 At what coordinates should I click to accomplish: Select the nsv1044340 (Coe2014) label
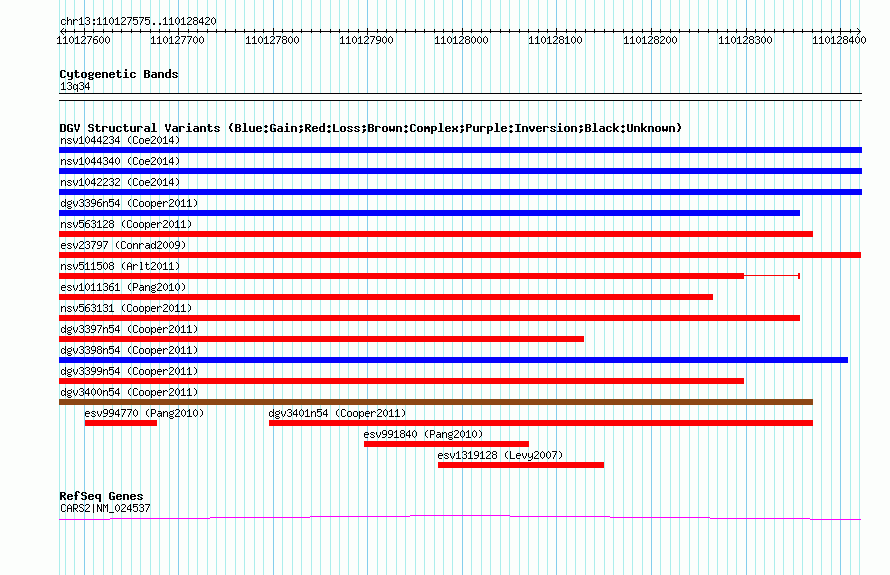pyautogui.click(x=120, y=161)
